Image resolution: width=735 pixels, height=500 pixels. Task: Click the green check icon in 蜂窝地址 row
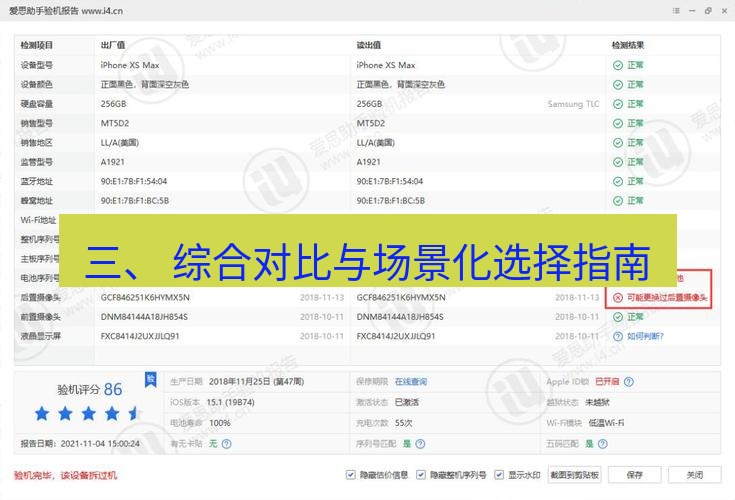(618, 201)
